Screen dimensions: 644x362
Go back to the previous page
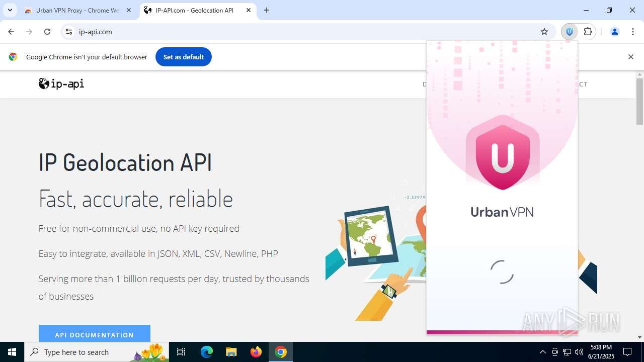11,32
